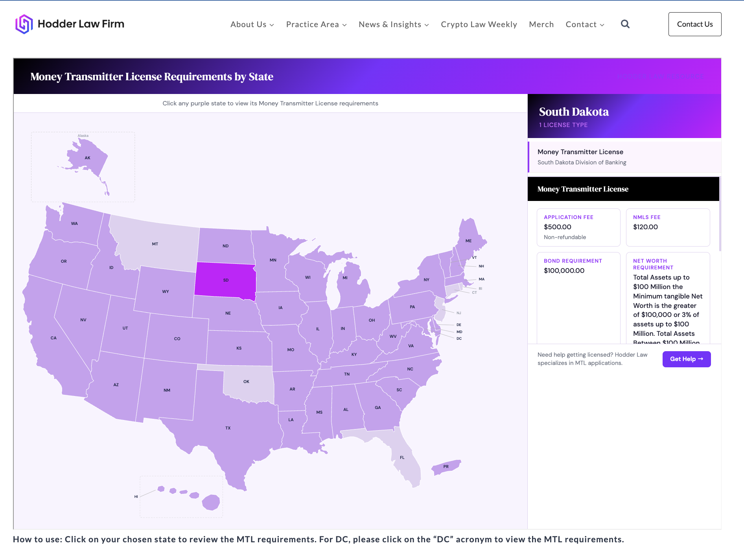This screenshot has width=744, height=560.
Task: Select North Carolina on the map
Action: tap(410, 369)
